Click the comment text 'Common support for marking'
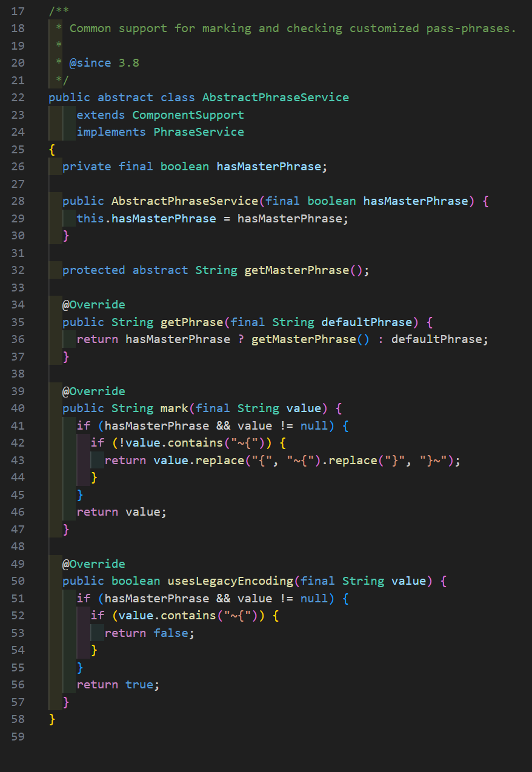This screenshot has height=772, width=532. point(161,28)
